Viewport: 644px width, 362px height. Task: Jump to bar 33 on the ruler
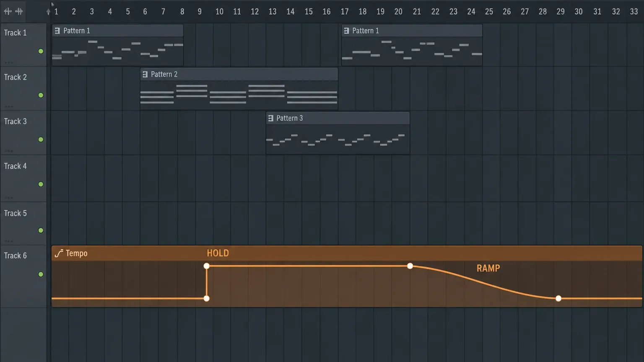634,12
